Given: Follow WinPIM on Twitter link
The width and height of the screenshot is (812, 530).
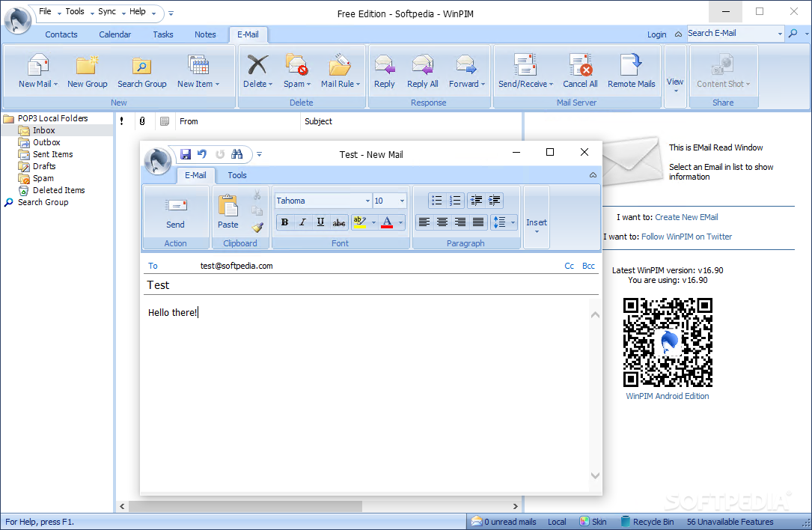Looking at the screenshot, I should coord(687,237).
